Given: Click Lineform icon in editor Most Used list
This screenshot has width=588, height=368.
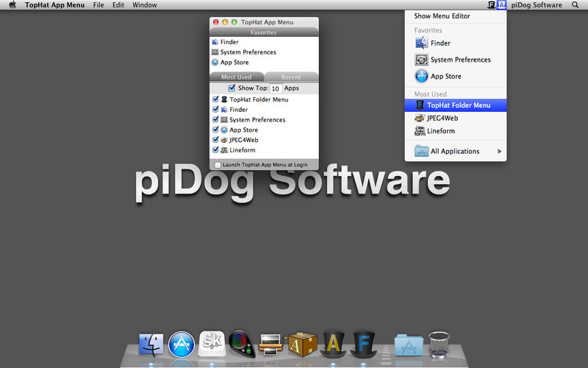Looking at the screenshot, I should (224, 150).
